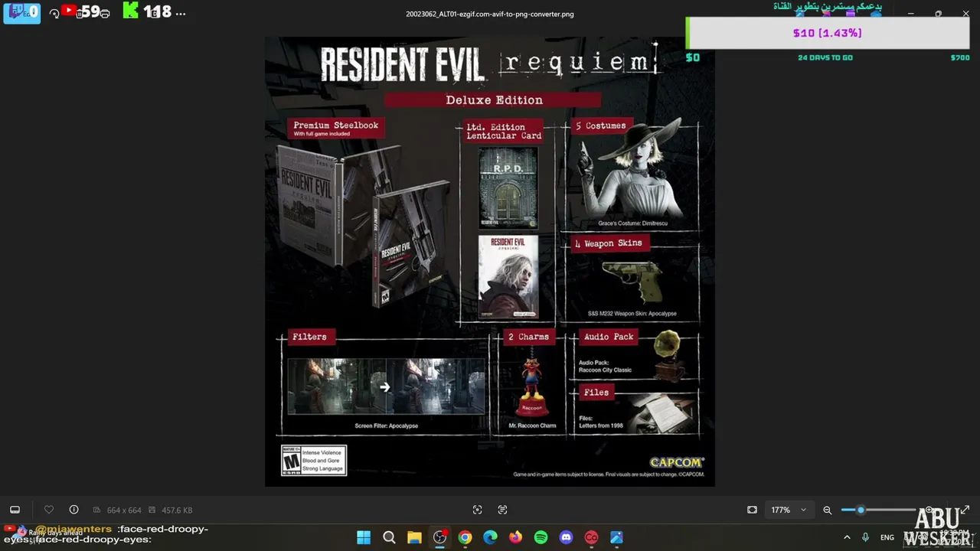Expand the hidden system tray icons chevron
Image resolution: width=980 pixels, height=551 pixels.
[847, 537]
